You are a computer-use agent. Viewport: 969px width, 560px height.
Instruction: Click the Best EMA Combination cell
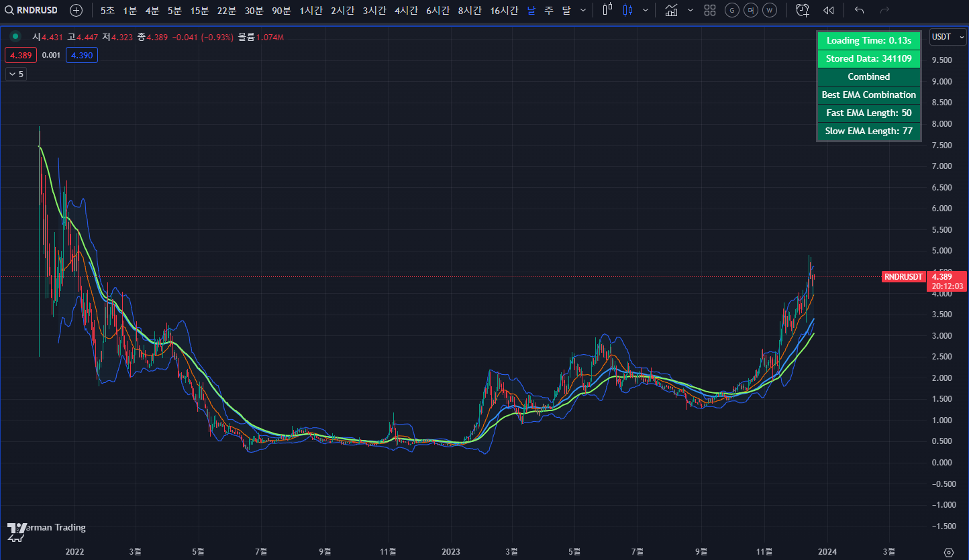point(868,95)
